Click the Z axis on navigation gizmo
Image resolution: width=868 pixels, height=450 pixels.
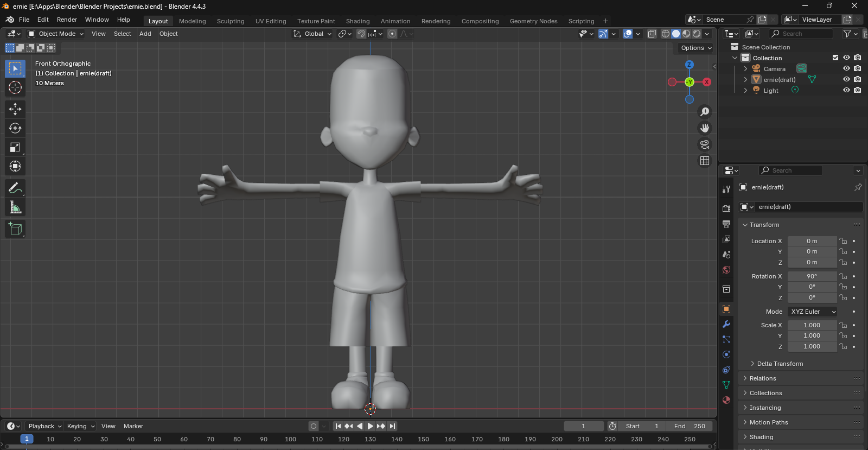coord(689,65)
